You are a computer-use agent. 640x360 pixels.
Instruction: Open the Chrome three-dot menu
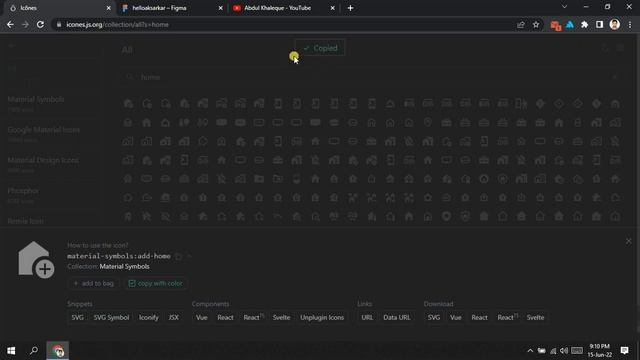click(x=630, y=24)
